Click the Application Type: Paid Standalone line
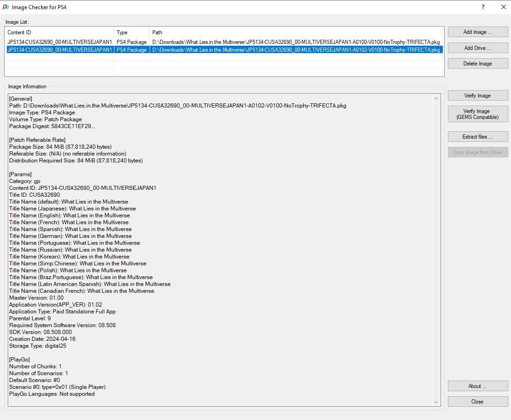Image resolution: width=511 pixels, height=420 pixels. pos(62,312)
